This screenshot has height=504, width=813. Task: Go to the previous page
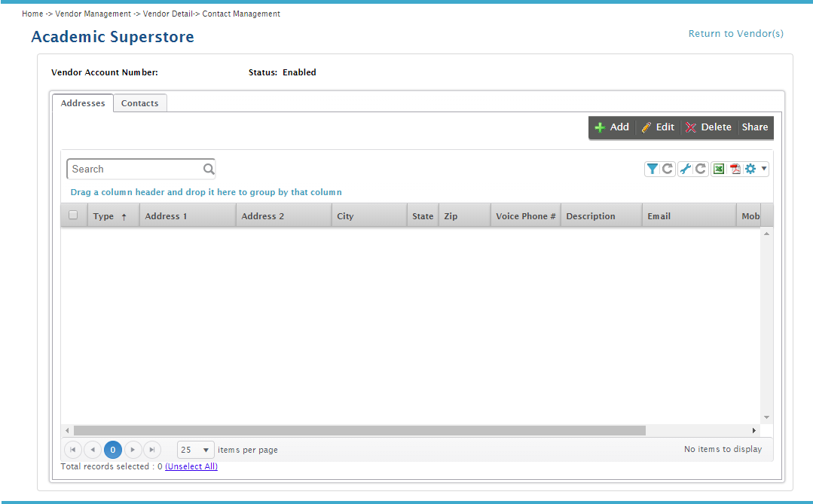[92, 450]
